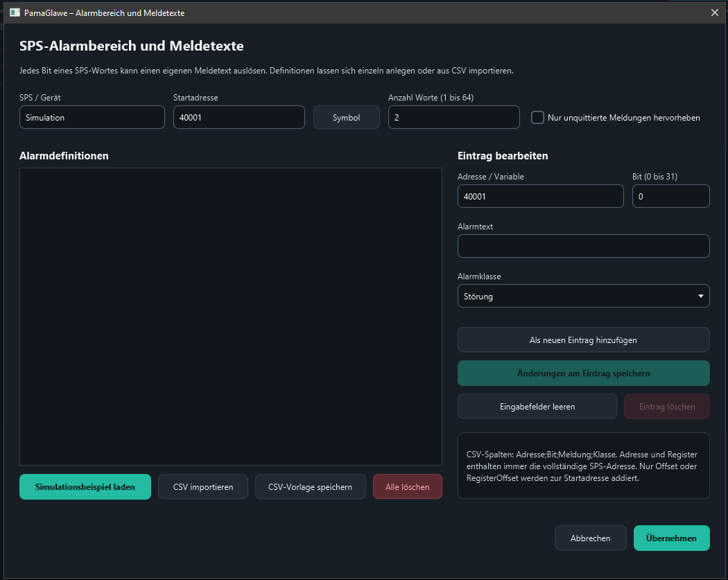This screenshot has height=580, width=728.
Task: Open the Alarmklasse dropdown showing Störung
Action: point(583,296)
